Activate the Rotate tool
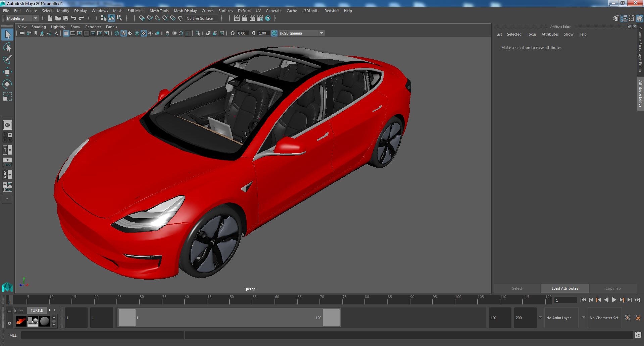 (x=7, y=84)
